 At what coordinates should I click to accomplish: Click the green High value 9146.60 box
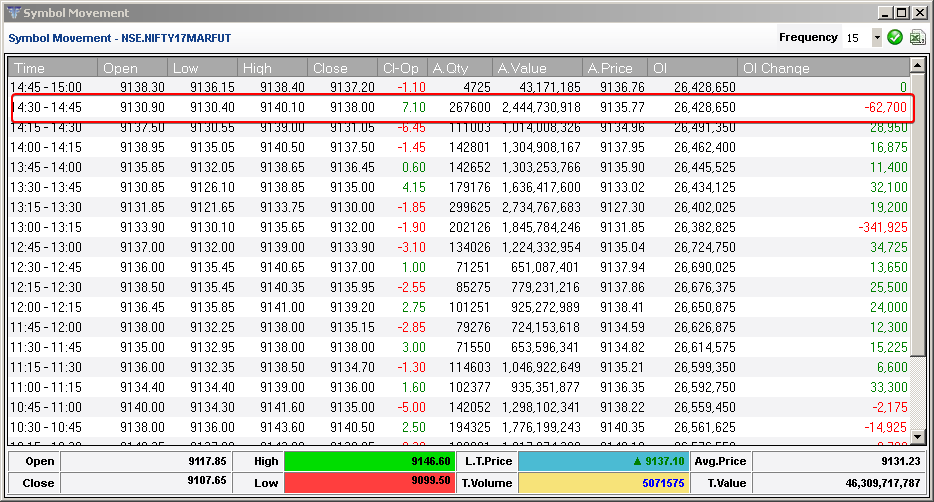(x=369, y=461)
